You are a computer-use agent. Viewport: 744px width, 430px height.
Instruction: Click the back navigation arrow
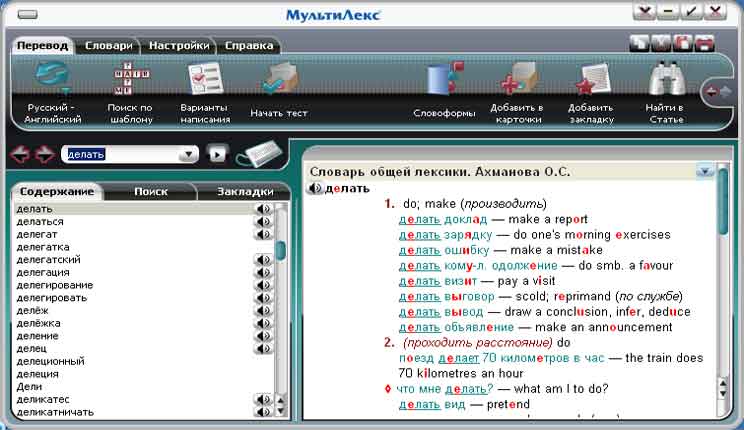(20, 154)
